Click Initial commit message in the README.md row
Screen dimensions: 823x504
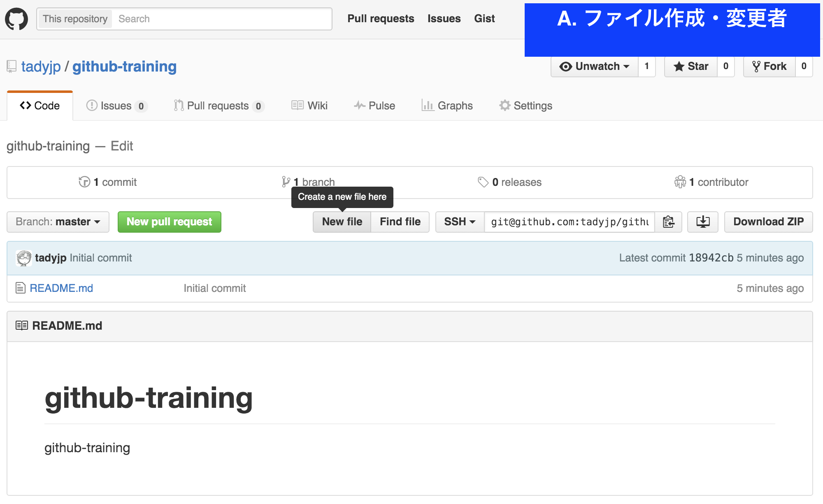pyautogui.click(x=215, y=288)
